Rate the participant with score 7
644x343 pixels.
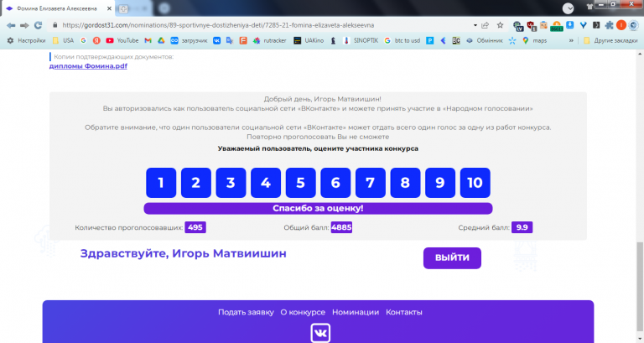tap(371, 182)
